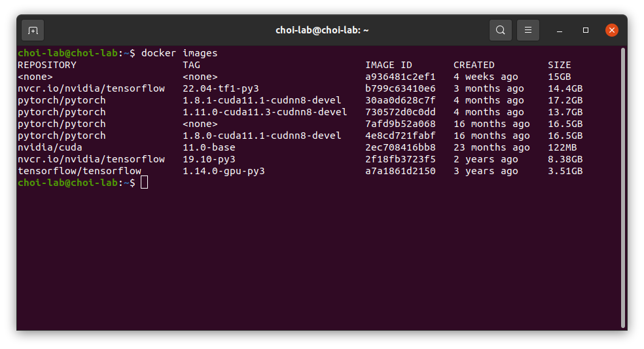Click created value 3 months ago
Screen dimensions: 644x349
[489, 88]
